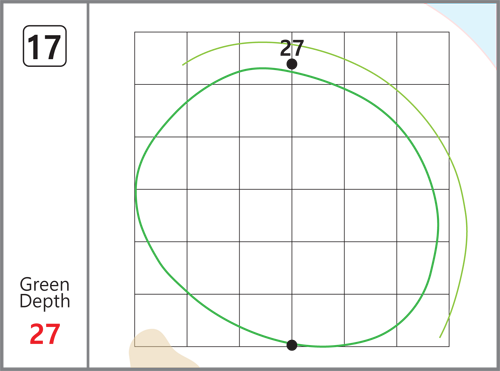This screenshot has height=371, width=500.
Task: Click the word Depth in the left panel
Action: (45, 302)
